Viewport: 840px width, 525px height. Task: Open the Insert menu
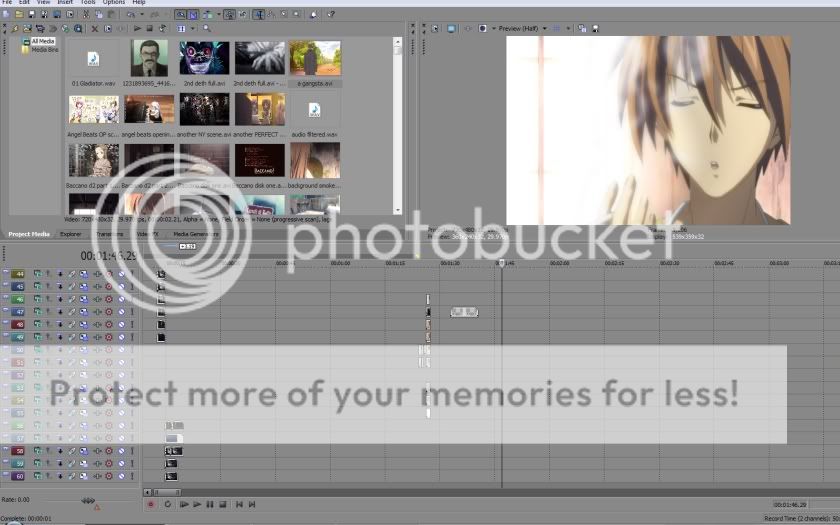click(65, 2)
